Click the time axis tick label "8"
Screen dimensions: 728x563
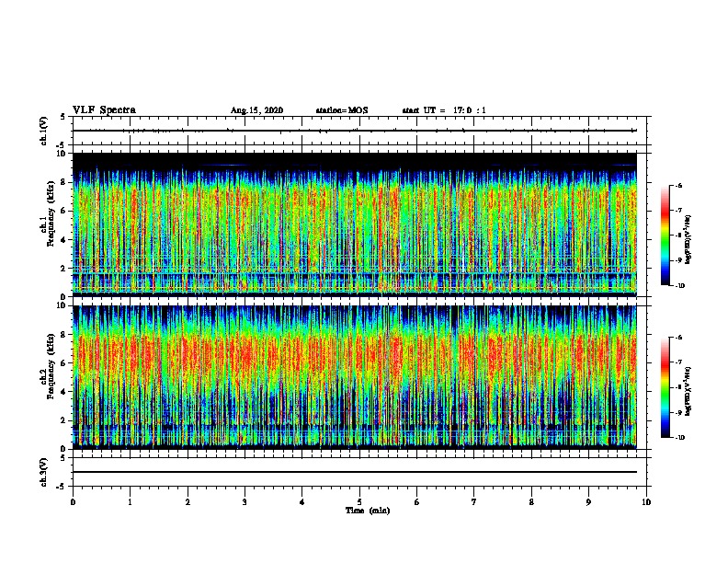coord(531,502)
